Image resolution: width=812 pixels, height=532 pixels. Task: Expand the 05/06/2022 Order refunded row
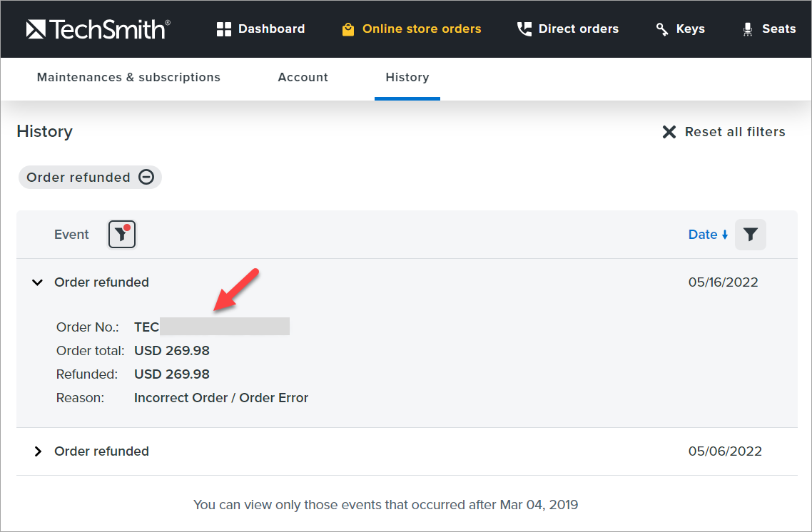pyautogui.click(x=38, y=451)
